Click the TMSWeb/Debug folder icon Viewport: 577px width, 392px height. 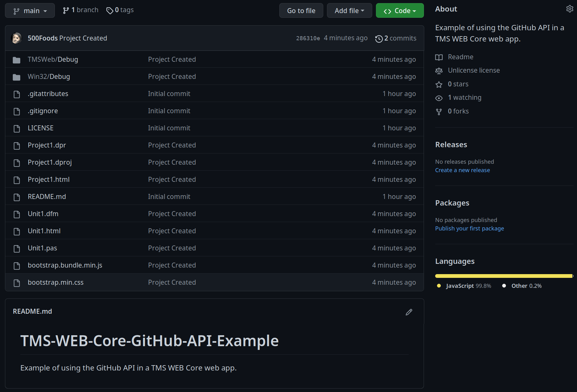17,60
